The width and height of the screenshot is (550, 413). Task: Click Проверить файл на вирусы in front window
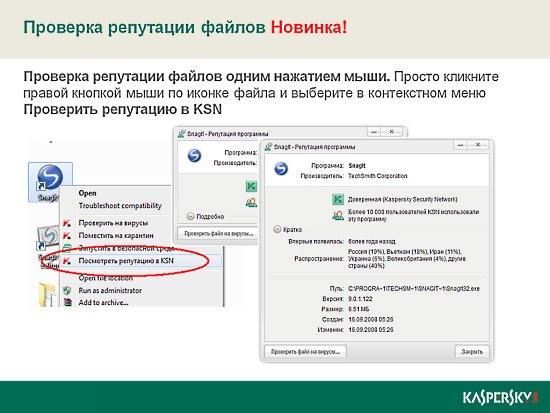[x=305, y=351]
